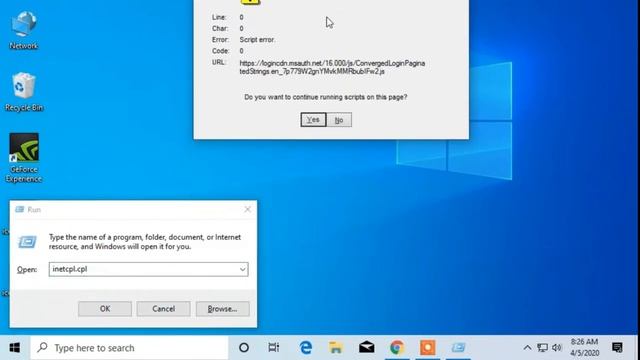
Task: Switch to the orange taskbar app
Action: 427,348
